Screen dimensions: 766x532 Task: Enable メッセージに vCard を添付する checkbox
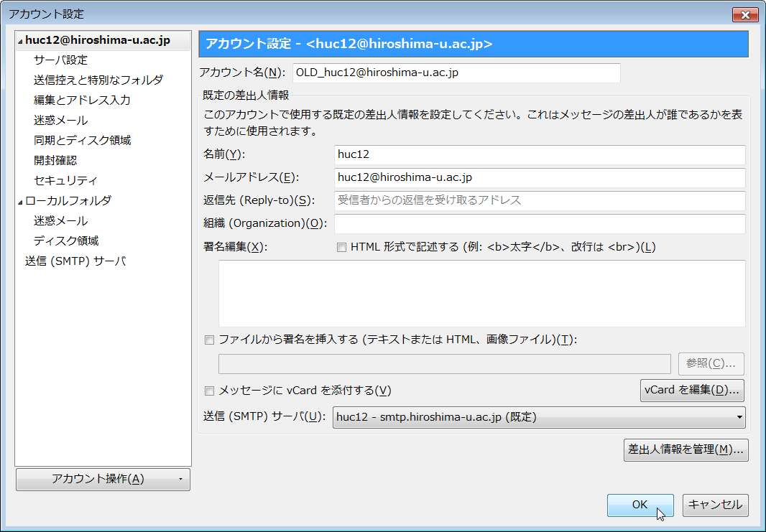tap(210, 391)
